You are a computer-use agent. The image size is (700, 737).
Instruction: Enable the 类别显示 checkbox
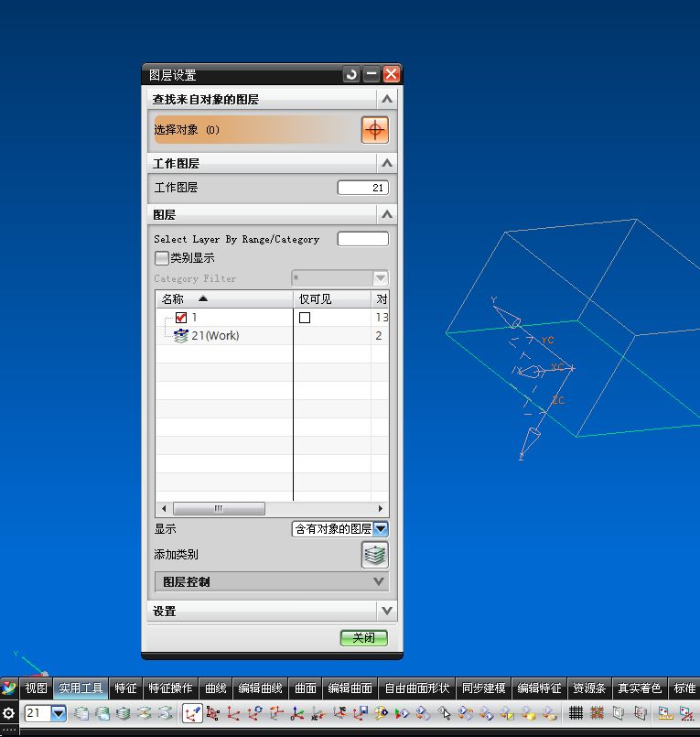point(162,258)
